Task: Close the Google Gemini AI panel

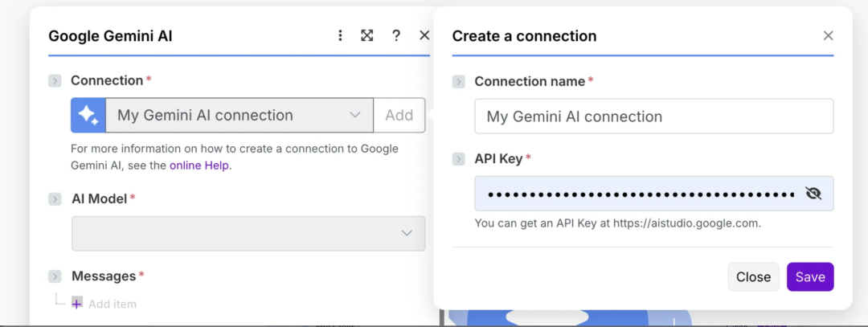Action: (x=424, y=35)
